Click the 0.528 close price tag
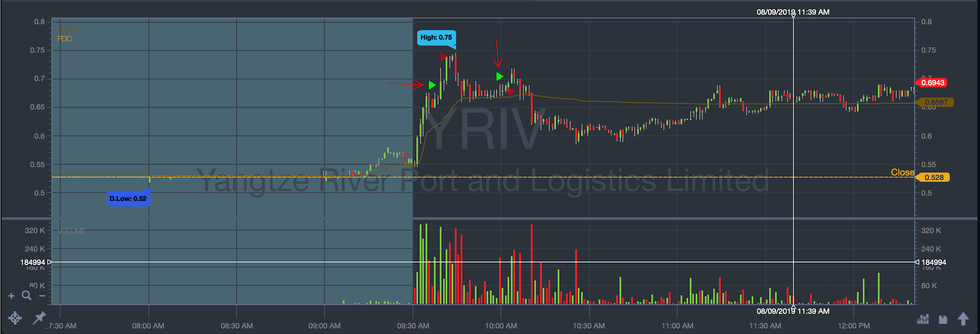 [933, 177]
